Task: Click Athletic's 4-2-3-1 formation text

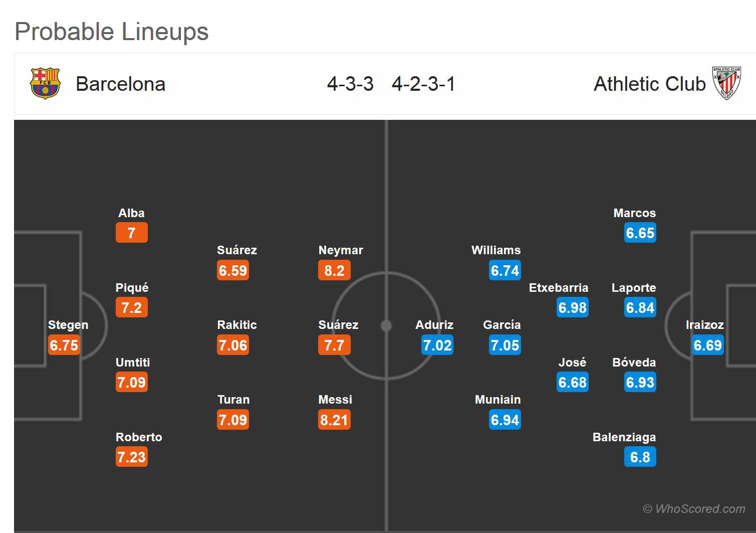Action: [423, 84]
